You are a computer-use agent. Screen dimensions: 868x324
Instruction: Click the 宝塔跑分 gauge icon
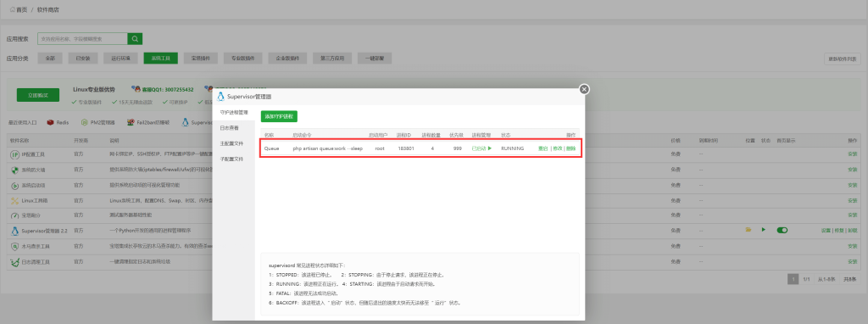[x=14, y=215]
